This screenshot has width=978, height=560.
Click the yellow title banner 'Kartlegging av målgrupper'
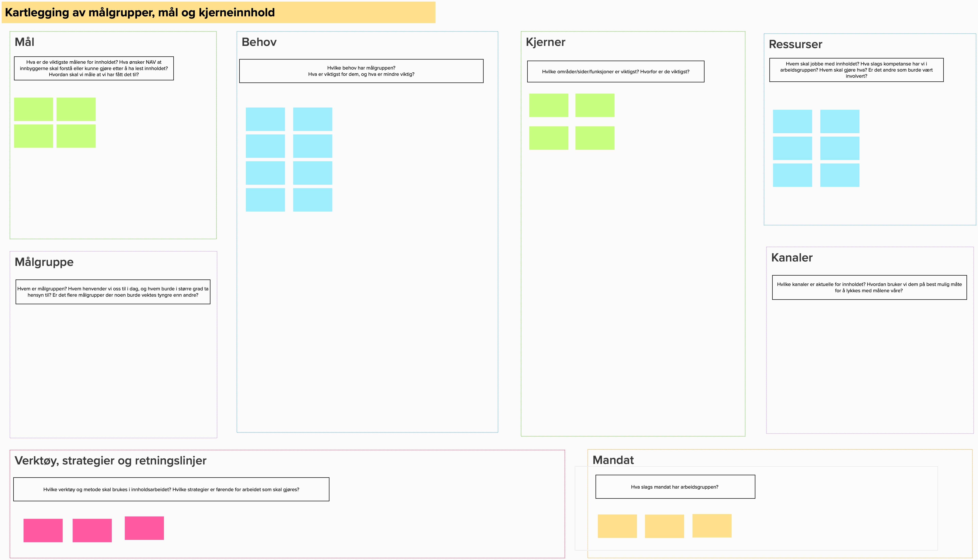coord(218,12)
